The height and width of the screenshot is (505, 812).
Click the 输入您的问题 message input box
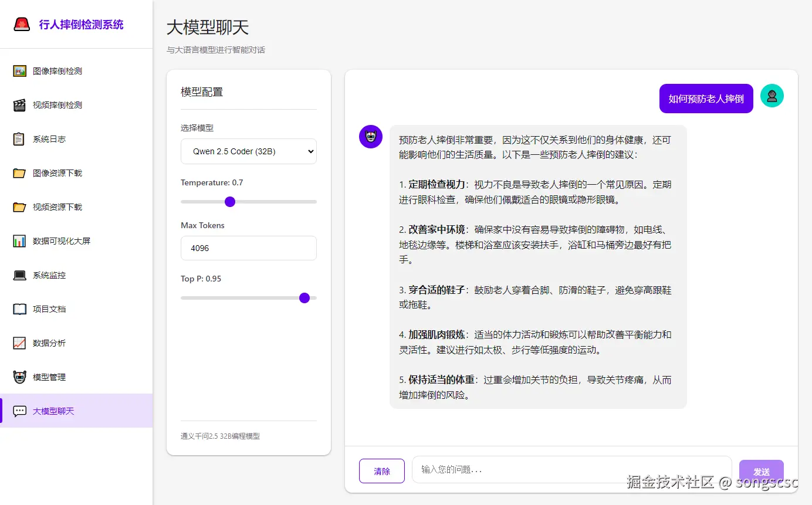pos(572,470)
